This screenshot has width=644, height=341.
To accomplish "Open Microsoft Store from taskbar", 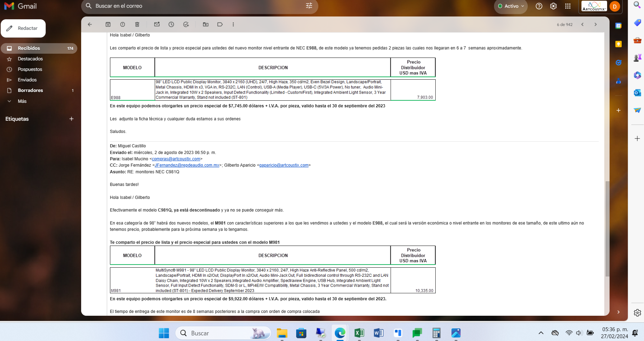I will pyautogui.click(x=301, y=333).
